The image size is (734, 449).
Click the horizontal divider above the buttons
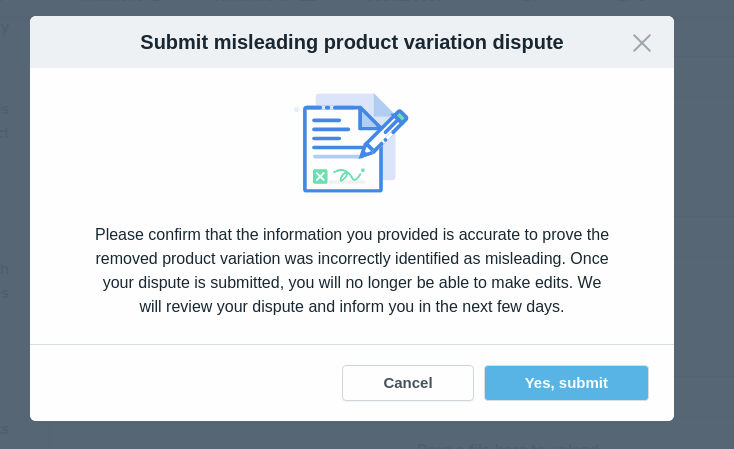click(x=351, y=345)
